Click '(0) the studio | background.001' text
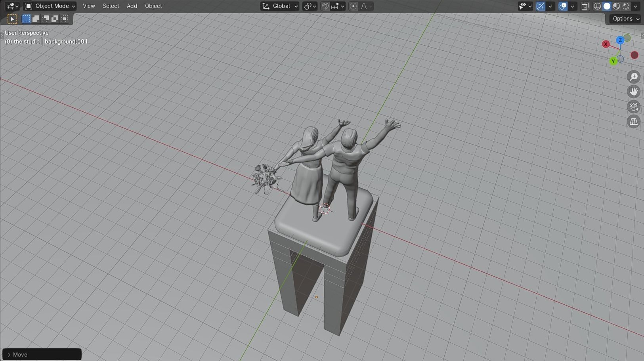 click(x=46, y=42)
